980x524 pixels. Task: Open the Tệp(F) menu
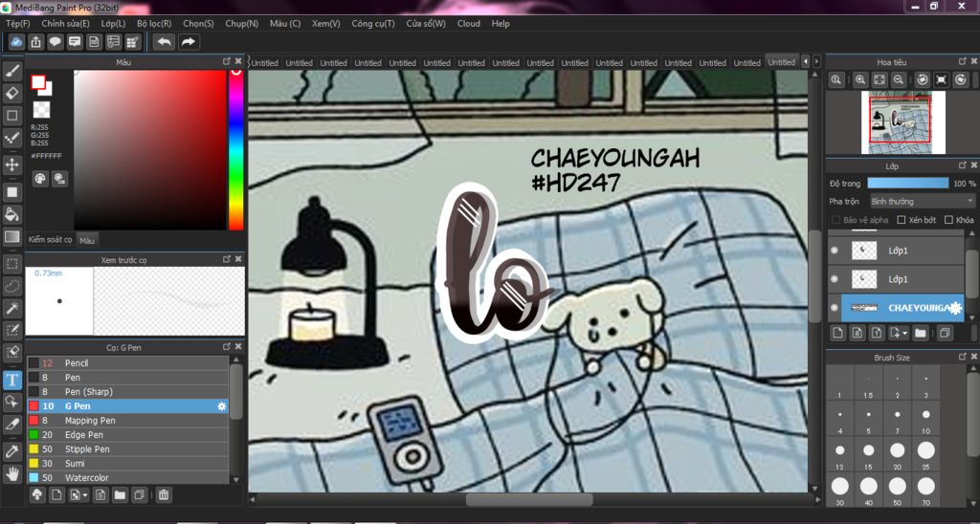click(x=17, y=24)
